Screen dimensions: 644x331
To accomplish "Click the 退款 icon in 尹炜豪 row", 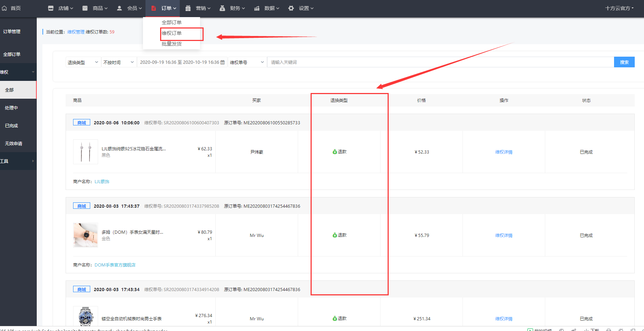I will [x=335, y=152].
